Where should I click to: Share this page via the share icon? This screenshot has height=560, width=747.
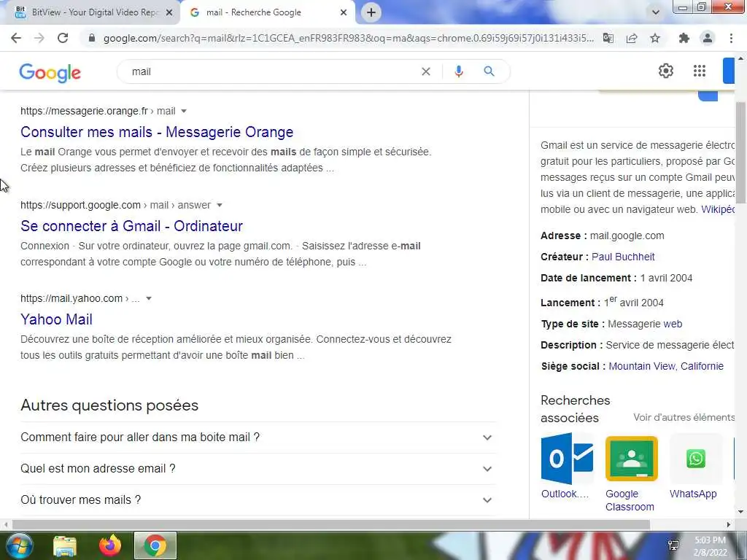(x=632, y=38)
